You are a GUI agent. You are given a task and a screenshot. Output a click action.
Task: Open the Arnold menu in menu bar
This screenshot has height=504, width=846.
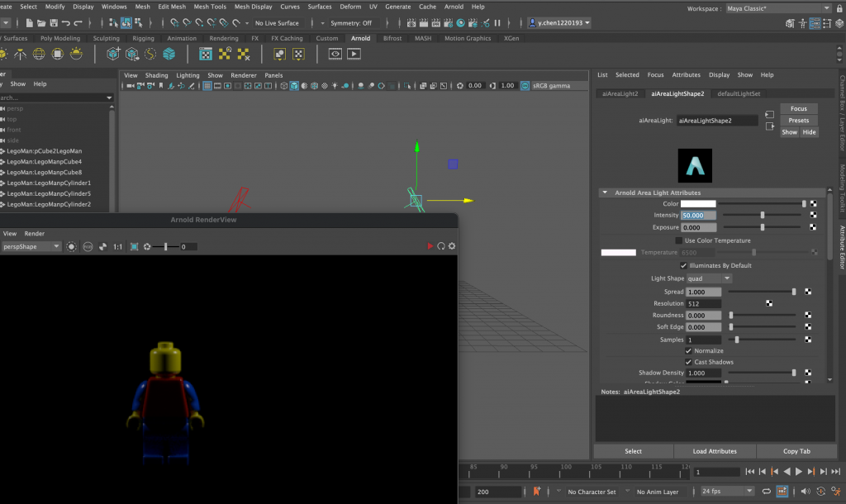pyautogui.click(x=454, y=7)
